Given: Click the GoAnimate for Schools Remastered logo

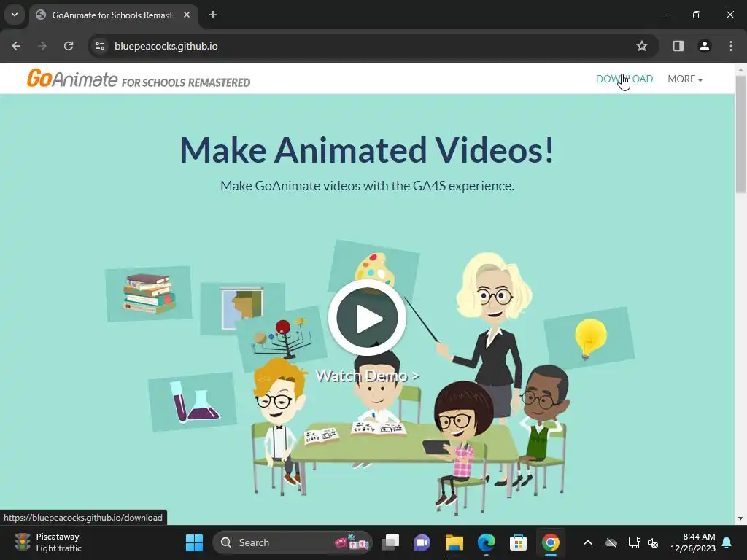Looking at the screenshot, I should pos(138,79).
